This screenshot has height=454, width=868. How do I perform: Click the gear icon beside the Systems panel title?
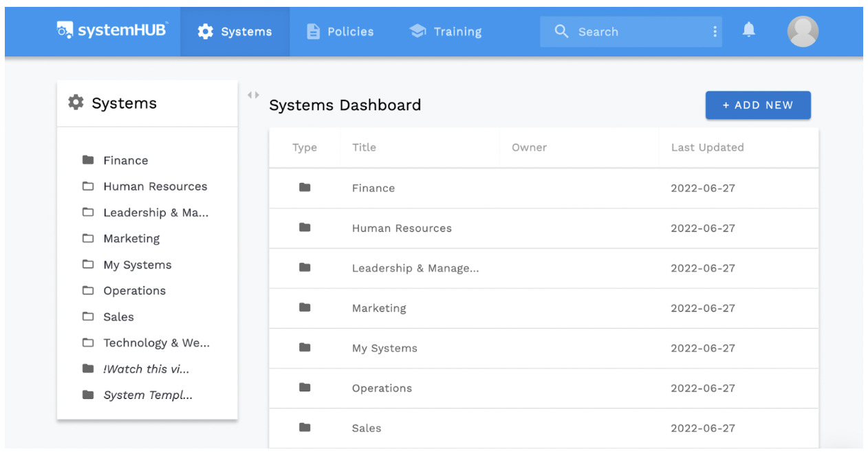point(76,102)
